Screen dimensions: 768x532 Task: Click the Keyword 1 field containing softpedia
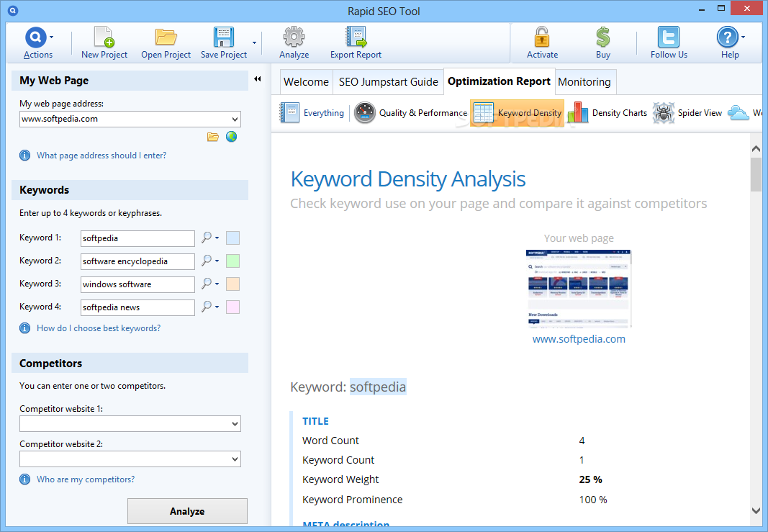click(x=137, y=238)
